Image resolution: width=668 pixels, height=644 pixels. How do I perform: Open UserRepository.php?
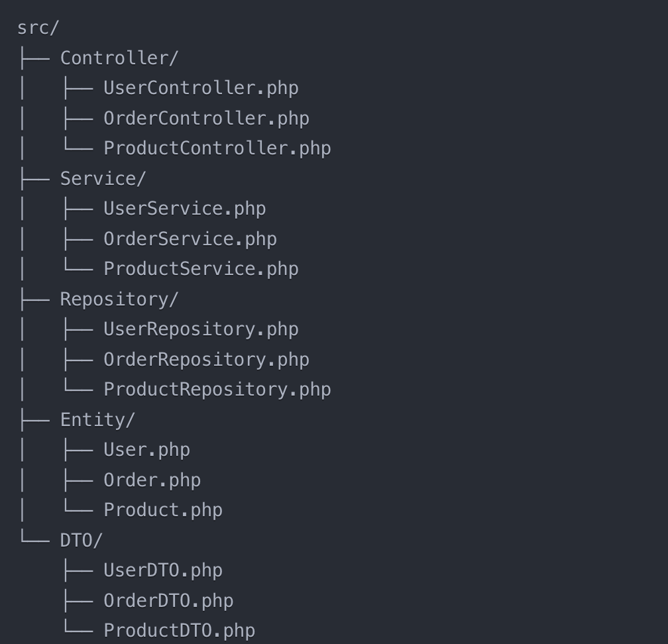pyautogui.click(x=201, y=330)
